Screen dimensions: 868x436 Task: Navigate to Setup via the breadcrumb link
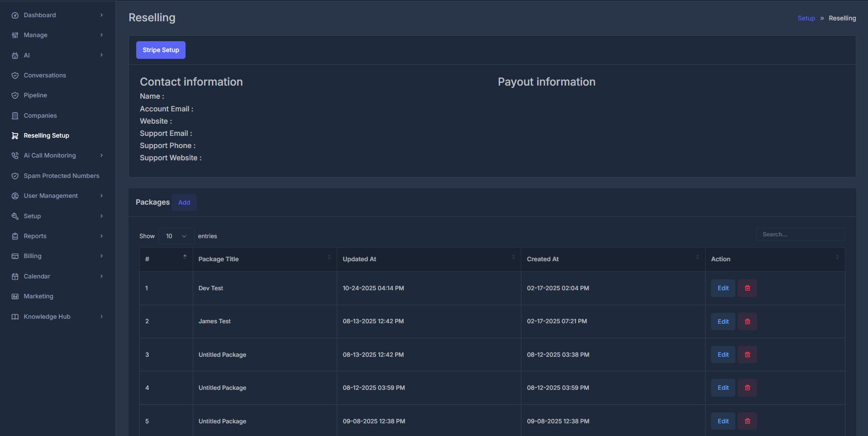pyautogui.click(x=806, y=18)
